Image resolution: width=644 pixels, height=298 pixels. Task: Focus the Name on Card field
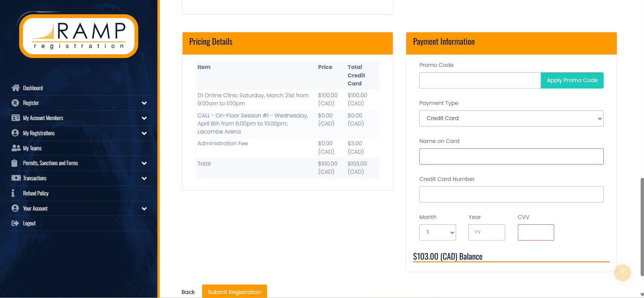[511, 156]
